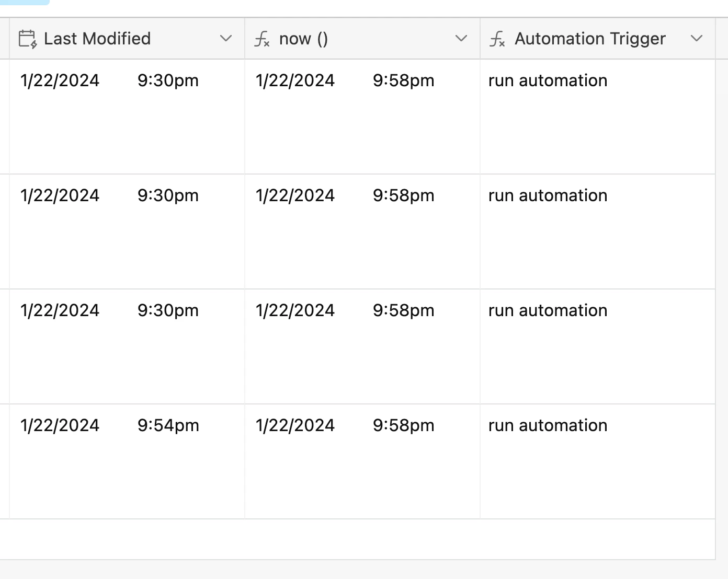Select the 9:54pm Last Modified cell
The height and width of the screenshot is (579, 728).
coord(127,461)
